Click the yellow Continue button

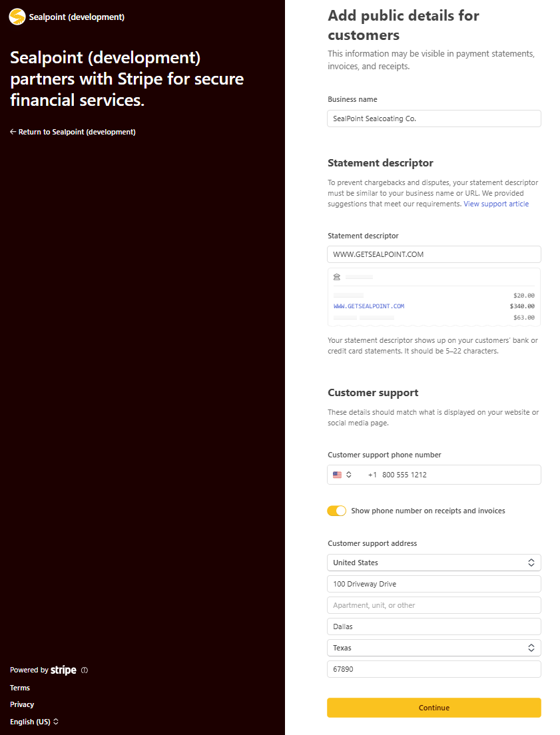click(434, 708)
